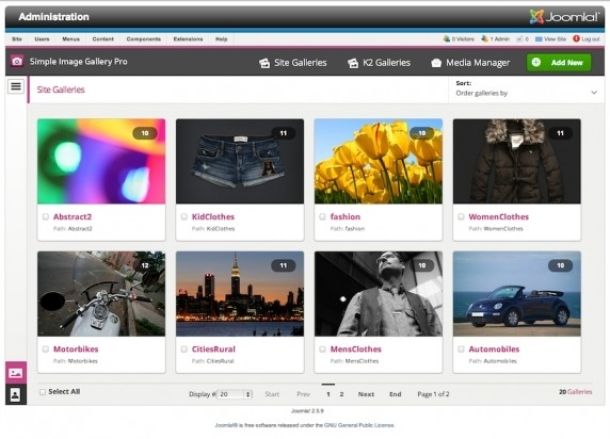
Task: Open the Components menu
Action: (x=143, y=39)
